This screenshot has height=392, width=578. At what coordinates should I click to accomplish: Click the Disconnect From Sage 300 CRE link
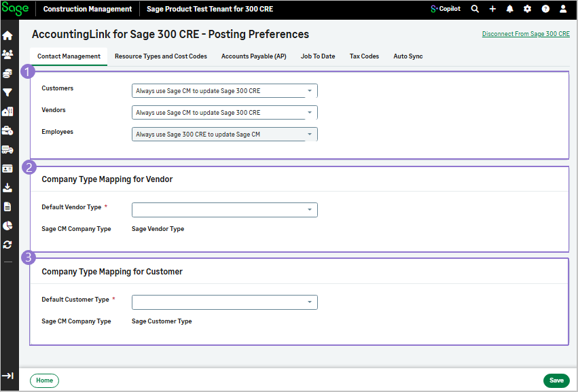[x=526, y=33]
